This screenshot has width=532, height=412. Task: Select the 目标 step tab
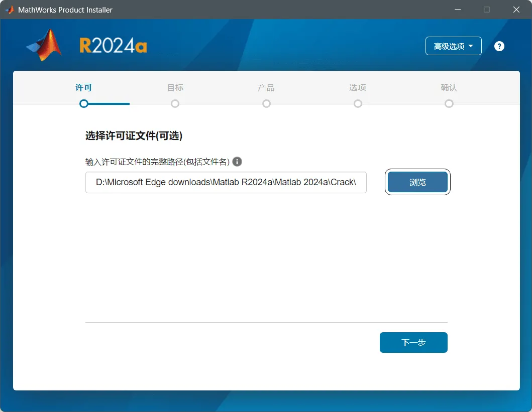click(175, 88)
